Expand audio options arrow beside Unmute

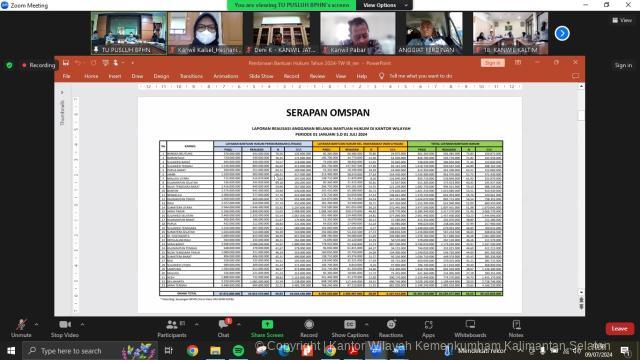(36, 324)
